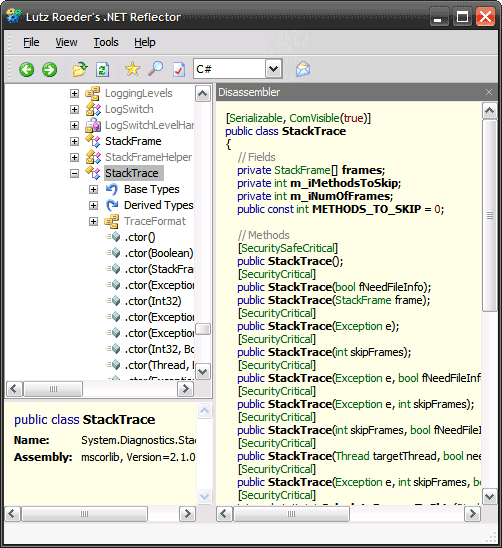The image size is (502, 548).
Task: Expand the StackFrame tree node
Action: click(74, 141)
